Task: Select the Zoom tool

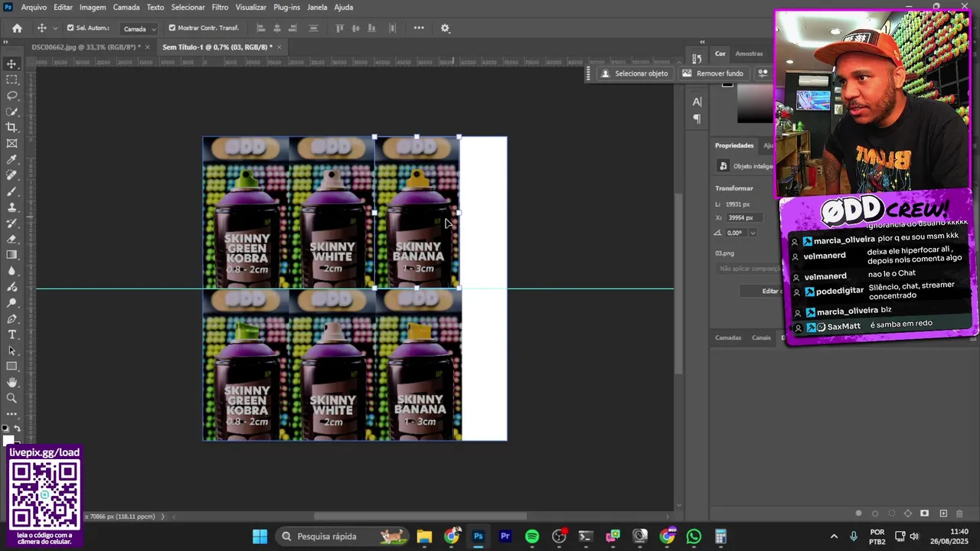Action: [x=11, y=398]
